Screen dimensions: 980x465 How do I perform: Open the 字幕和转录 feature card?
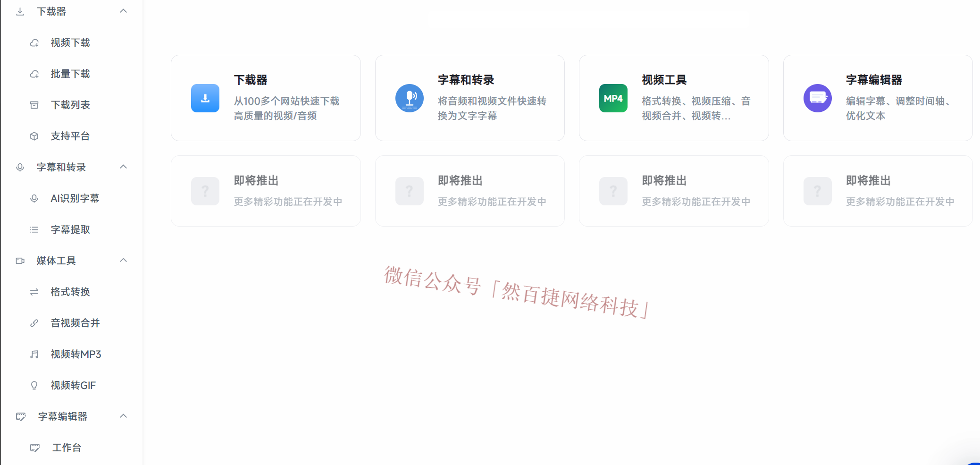click(x=469, y=98)
